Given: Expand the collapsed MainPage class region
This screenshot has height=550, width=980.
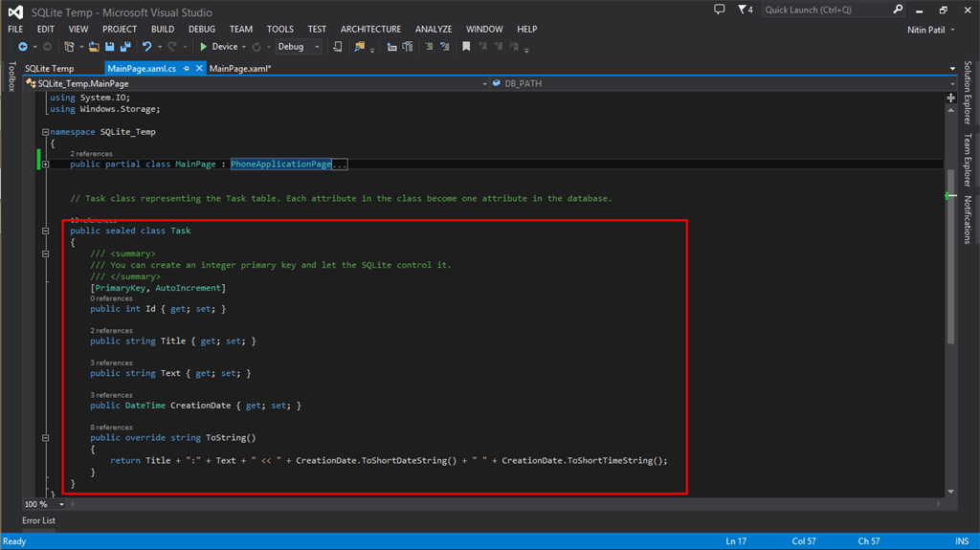Looking at the screenshot, I should pyautogui.click(x=45, y=165).
